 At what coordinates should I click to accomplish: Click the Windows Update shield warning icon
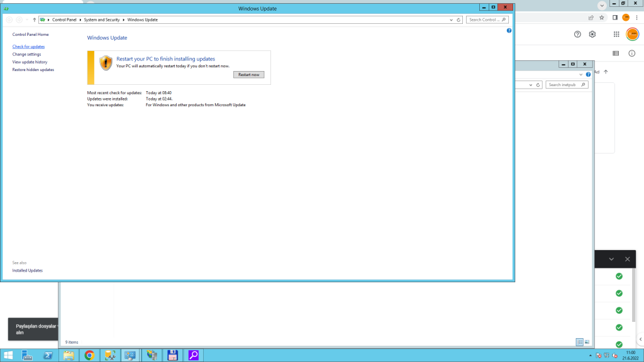coord(106,63)
